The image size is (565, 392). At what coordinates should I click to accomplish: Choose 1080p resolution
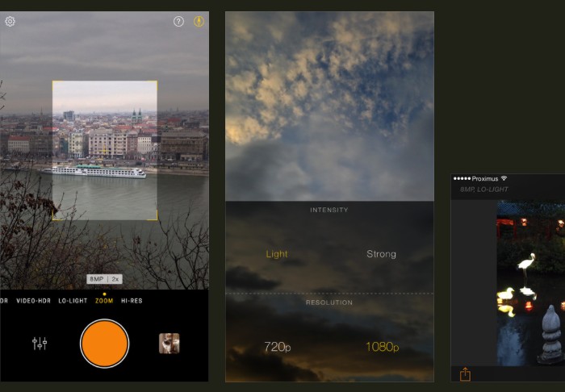click(381, 347)
